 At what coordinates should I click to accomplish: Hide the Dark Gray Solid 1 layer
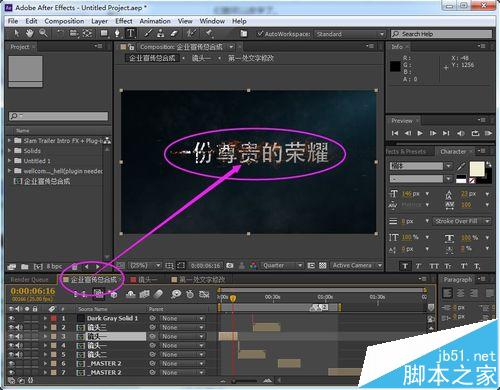12,318
